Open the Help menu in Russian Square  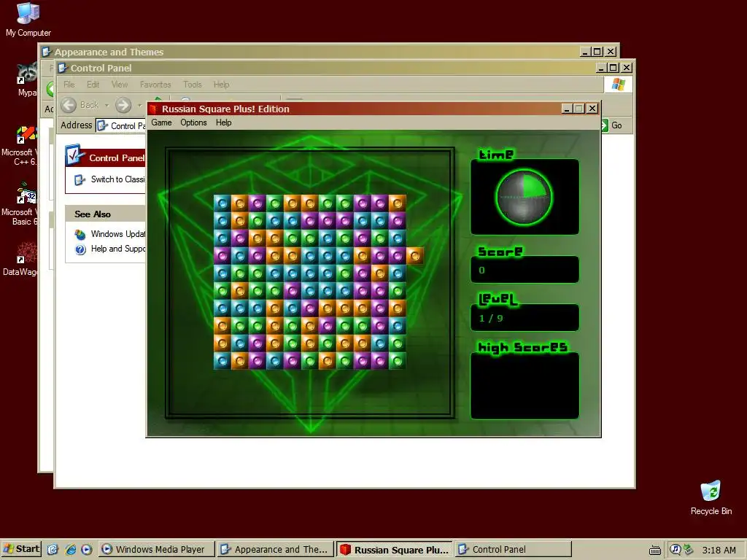(x=223, y=122)
